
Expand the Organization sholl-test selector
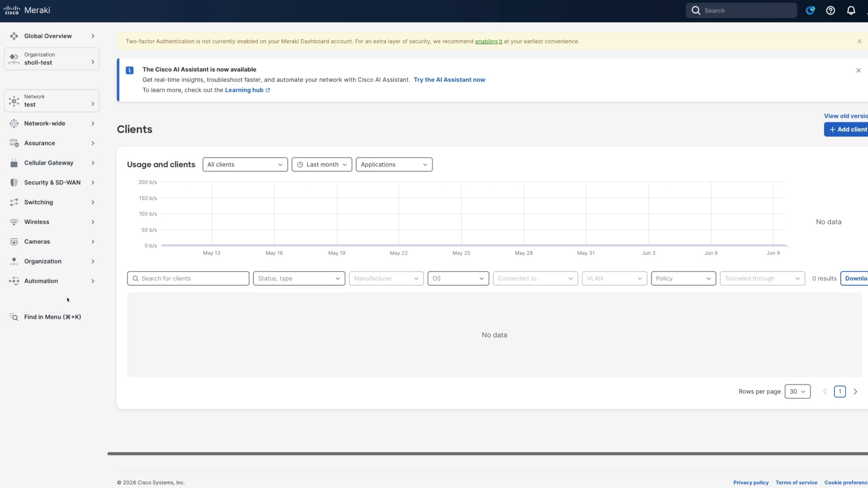(52, 59)
